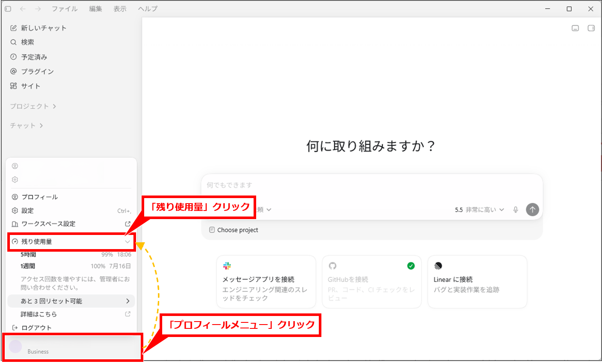Click the Linear logo icon
The image size is (602, 364).
(438, 266)
